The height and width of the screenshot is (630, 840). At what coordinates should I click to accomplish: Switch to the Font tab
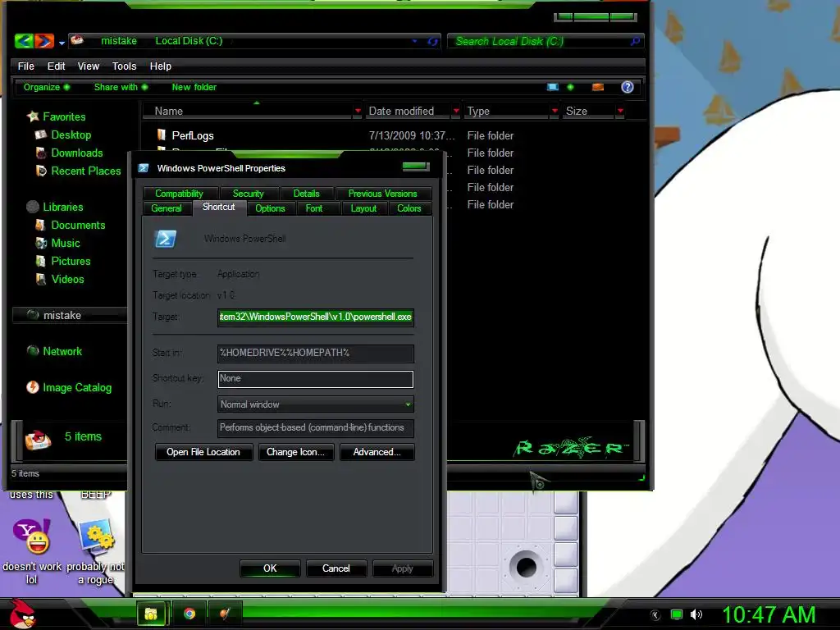click(314, 208)
